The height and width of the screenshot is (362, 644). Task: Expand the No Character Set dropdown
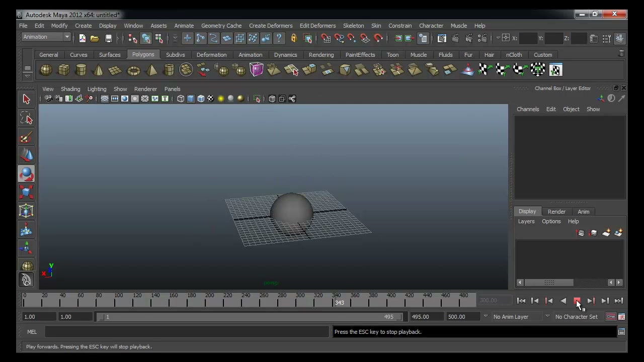pyautogui.click(x=577, y=317)
